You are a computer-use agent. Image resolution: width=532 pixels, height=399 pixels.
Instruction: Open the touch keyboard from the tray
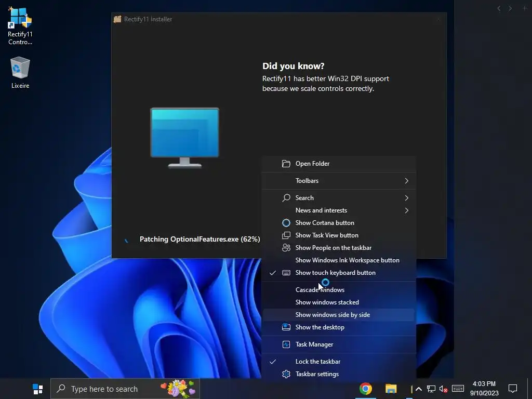458,389
